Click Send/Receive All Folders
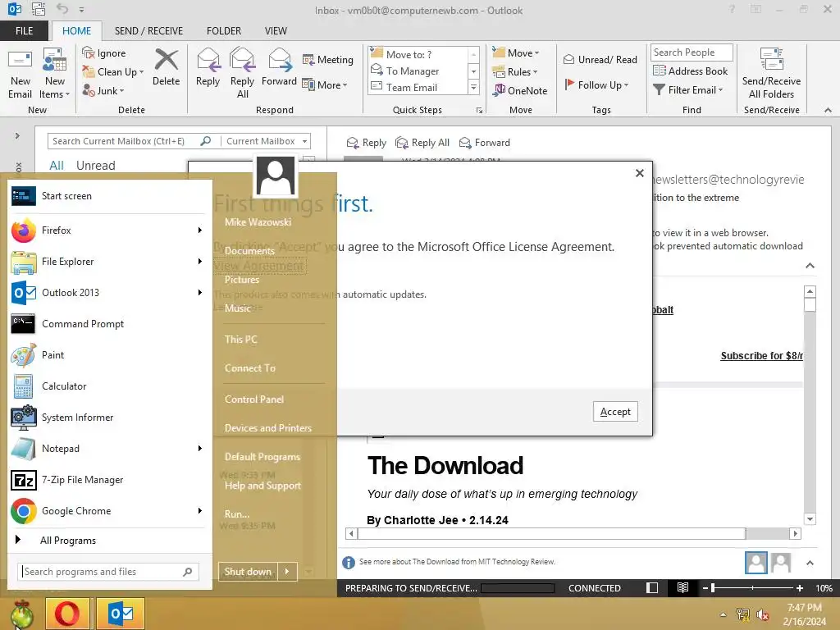 pyautogui.click(x=771, y=73)
